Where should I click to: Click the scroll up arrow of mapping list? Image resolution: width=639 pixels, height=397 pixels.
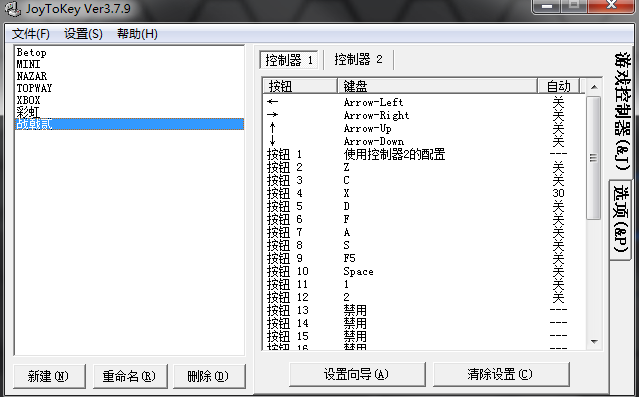pos(594,87)
